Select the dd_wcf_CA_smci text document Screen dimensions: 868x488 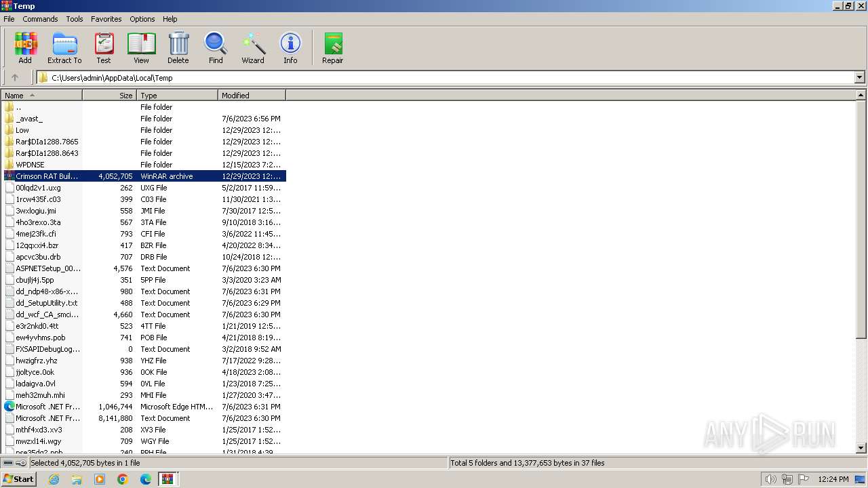pyautogui.click(x=144, y=314)
